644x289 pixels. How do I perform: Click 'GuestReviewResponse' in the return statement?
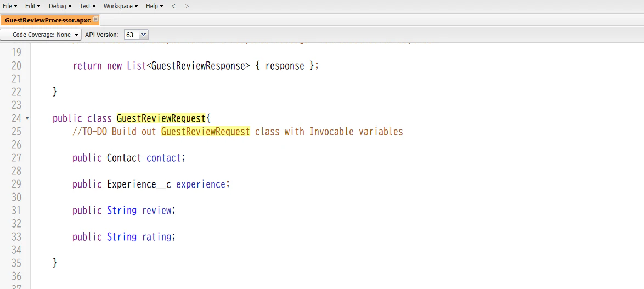pos(198,66)
